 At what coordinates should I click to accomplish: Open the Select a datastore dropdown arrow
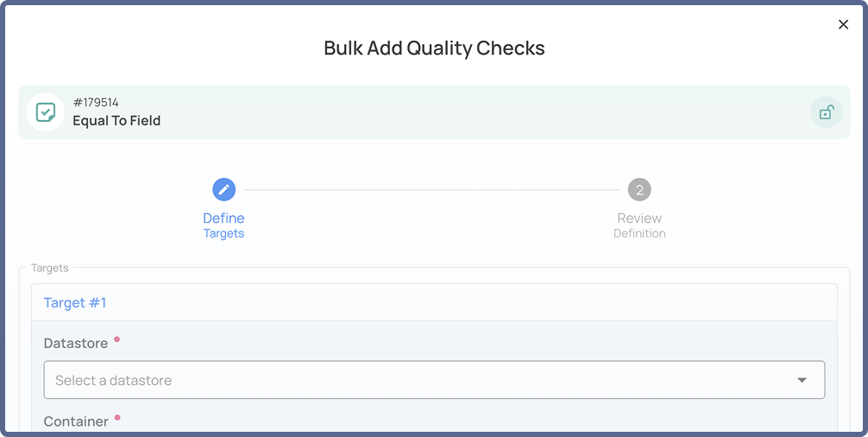(802, 380)
